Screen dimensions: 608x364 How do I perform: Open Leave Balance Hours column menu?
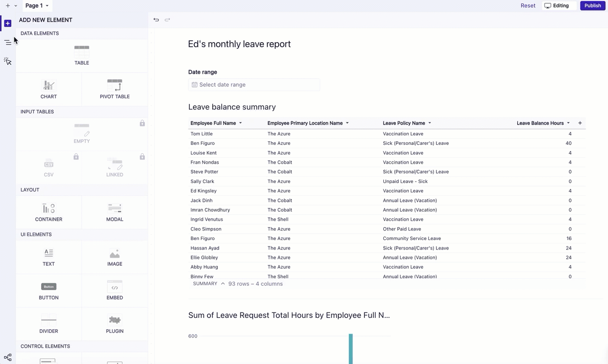pyautogui.click(x=568, y=123)
